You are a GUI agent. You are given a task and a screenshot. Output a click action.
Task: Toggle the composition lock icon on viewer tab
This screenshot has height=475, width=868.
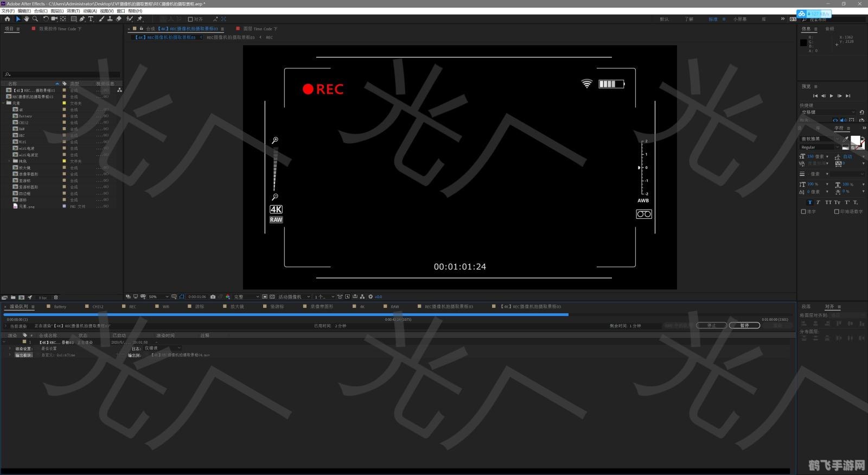coord(141,29)
